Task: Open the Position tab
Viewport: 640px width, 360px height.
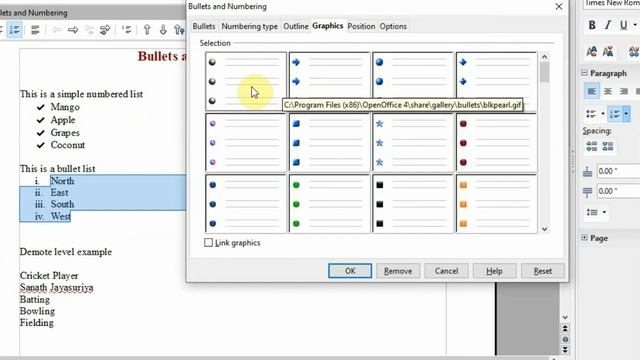Action: [361, 26]
